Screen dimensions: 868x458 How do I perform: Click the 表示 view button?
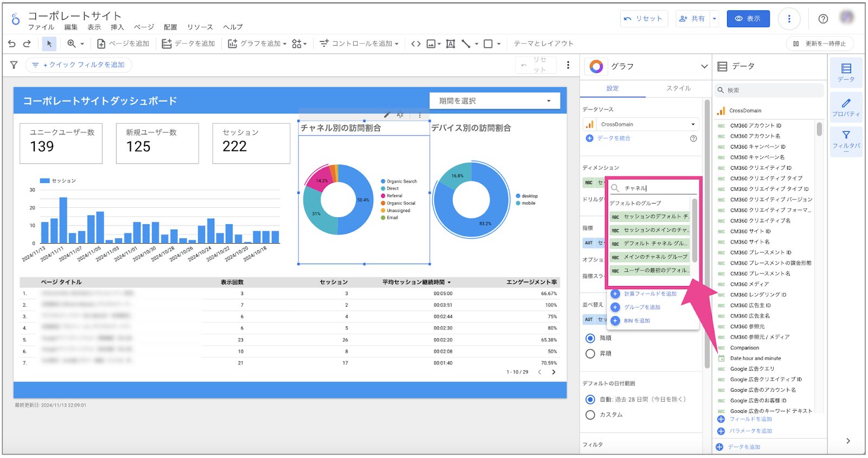click(x=748, y=19)
